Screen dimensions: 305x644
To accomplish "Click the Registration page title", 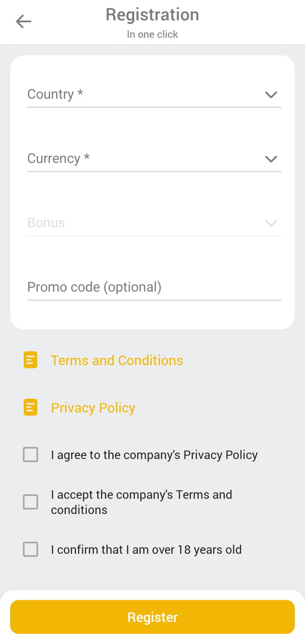I will click(152, 15).
